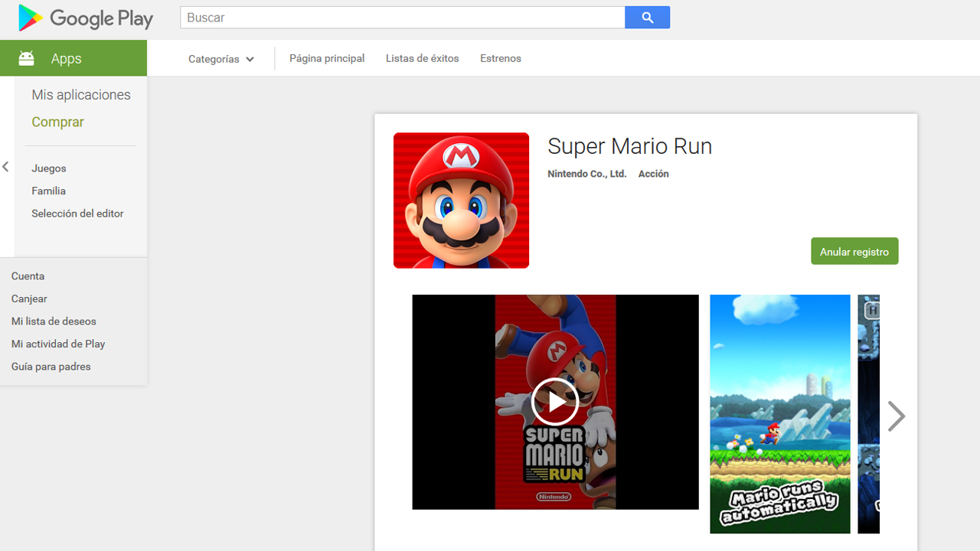The width and height of the screenshot is (980, 551).
Task: Click the Nintendo Co., Ltd. developer link
Action: coord(586,174)
